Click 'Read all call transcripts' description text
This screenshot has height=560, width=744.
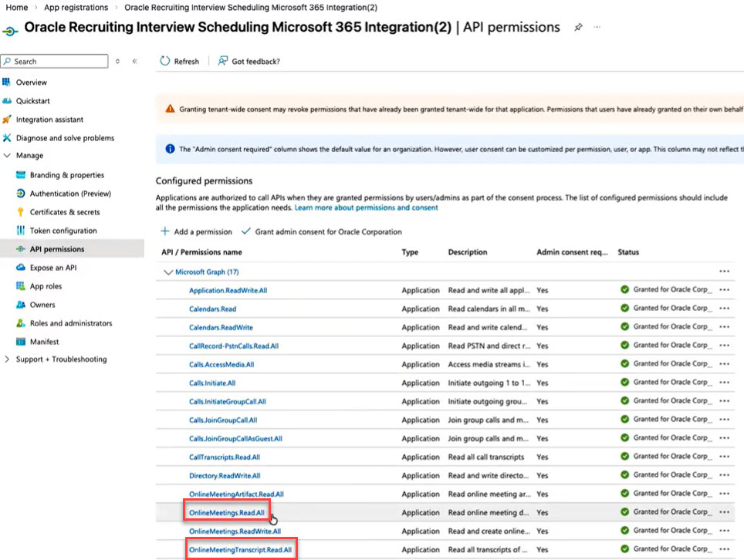[x=486, y=457]
